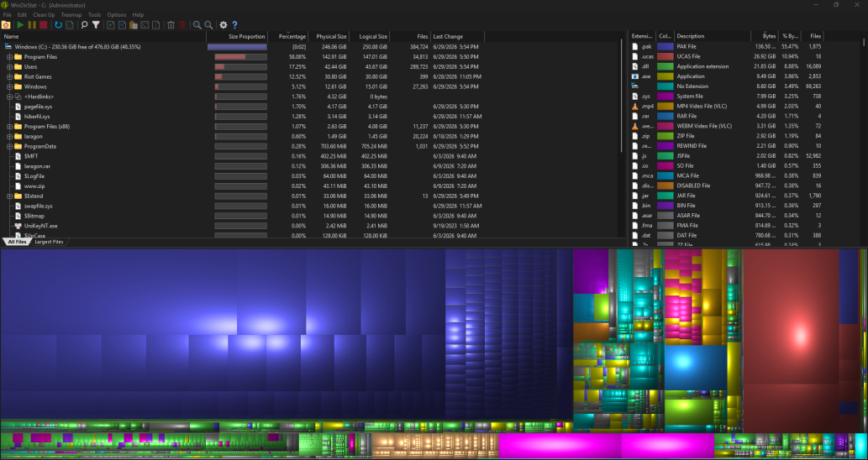Open the Clean Up menu
The height and width of the screenshot is (460, 868).
pyautogui.click(x=44, y=15)
